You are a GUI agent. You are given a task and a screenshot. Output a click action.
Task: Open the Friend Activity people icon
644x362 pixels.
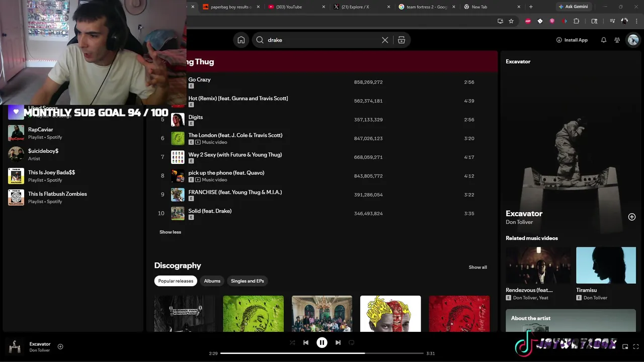click(x=617, y=40)
